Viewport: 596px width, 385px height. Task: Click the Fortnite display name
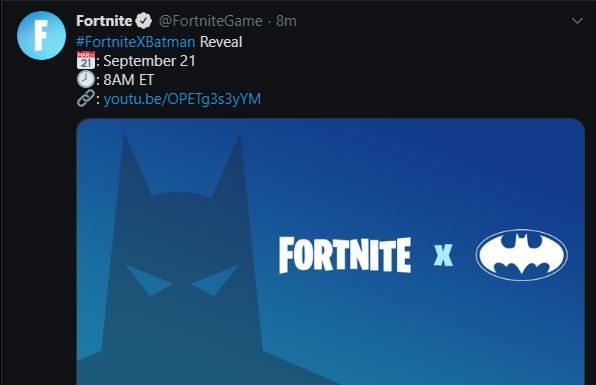104,21
